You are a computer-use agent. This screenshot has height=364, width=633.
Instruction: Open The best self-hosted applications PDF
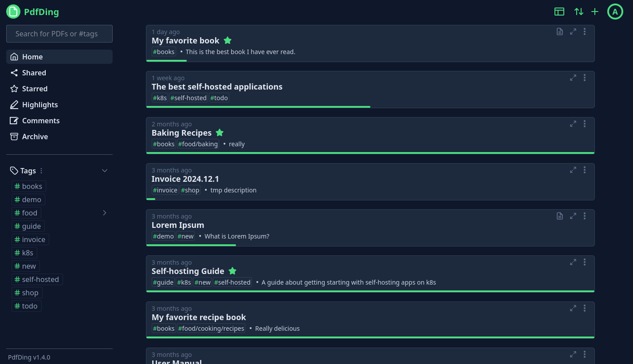[x=217, y=86]
